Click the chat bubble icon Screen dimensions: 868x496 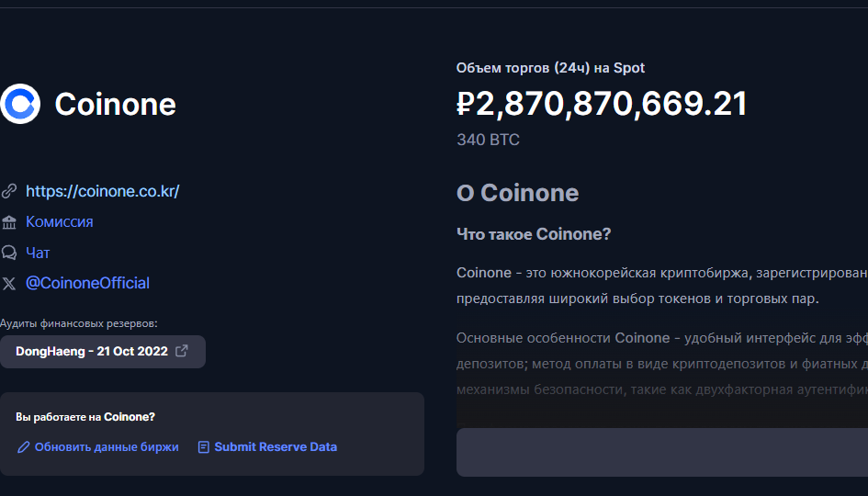click(x=9, y=253)
